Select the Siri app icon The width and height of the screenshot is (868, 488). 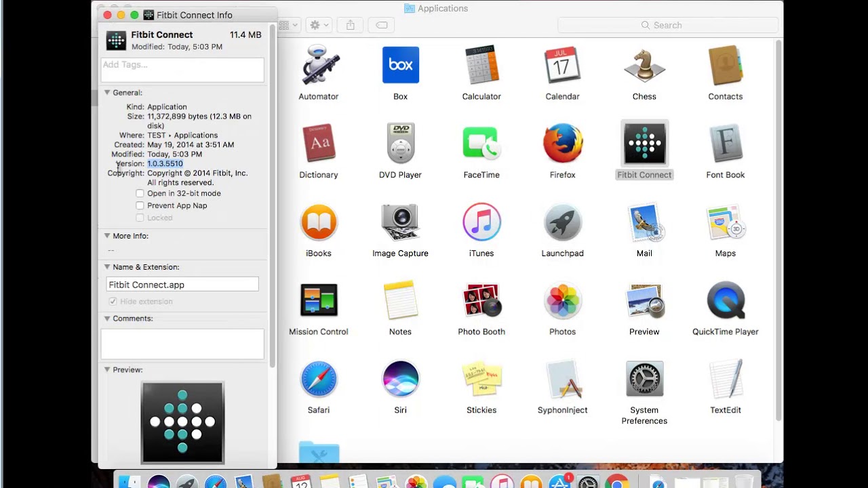(x=400, y=379)
